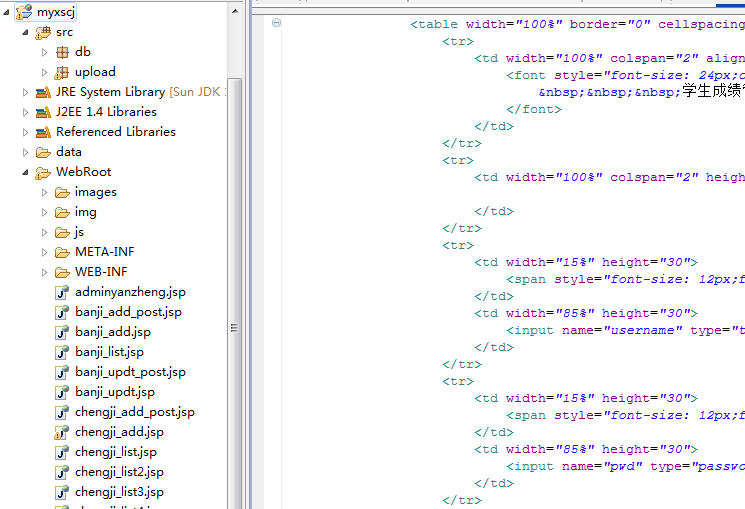Screen dimensions: 745x509
Task: Expand the images folder node
Action: (44, 192)
